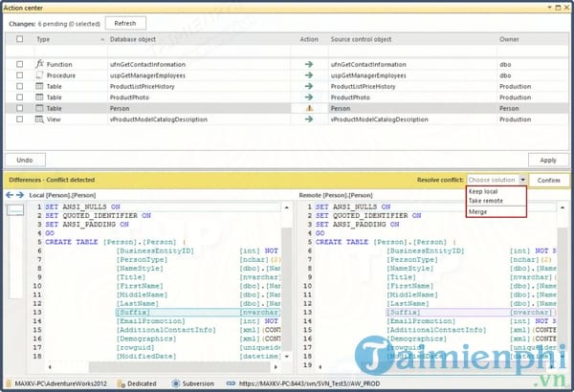Click local CREATE TABLE line

(x=116, y=242)
